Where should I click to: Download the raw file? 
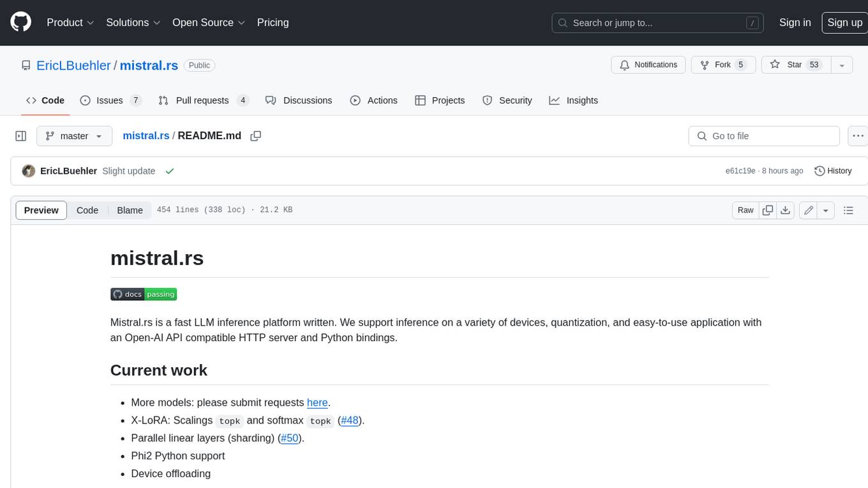786,210
